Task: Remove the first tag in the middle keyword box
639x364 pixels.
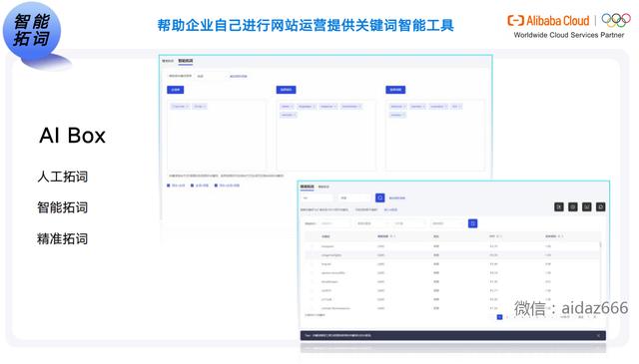Action: (292, 107)
